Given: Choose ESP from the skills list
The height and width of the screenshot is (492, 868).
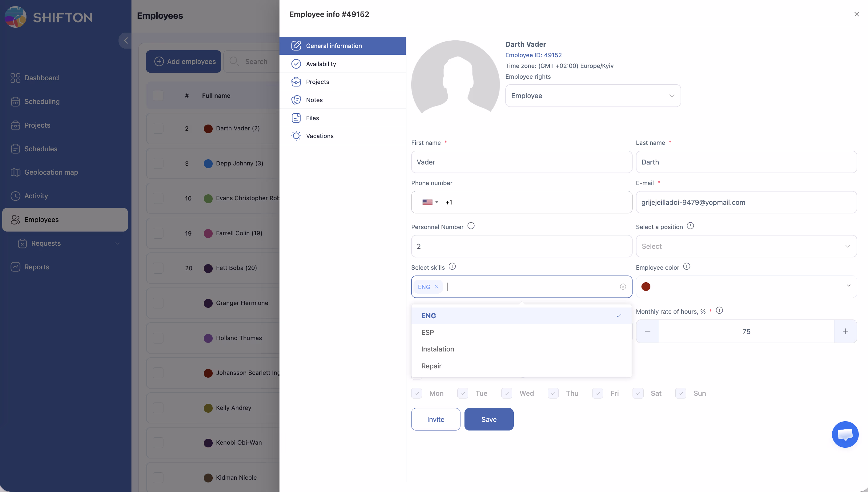Looking at the screenshot, I should [x=428, y=332].
